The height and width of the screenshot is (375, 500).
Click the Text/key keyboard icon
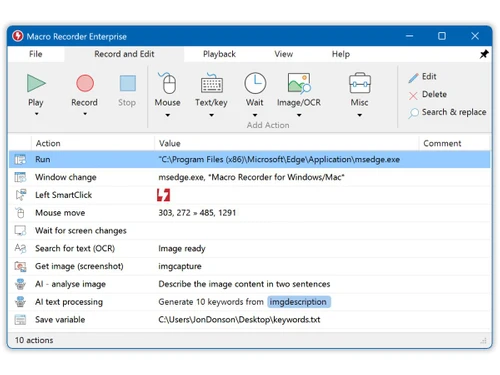pyautogui.click(x=211, y=83)
